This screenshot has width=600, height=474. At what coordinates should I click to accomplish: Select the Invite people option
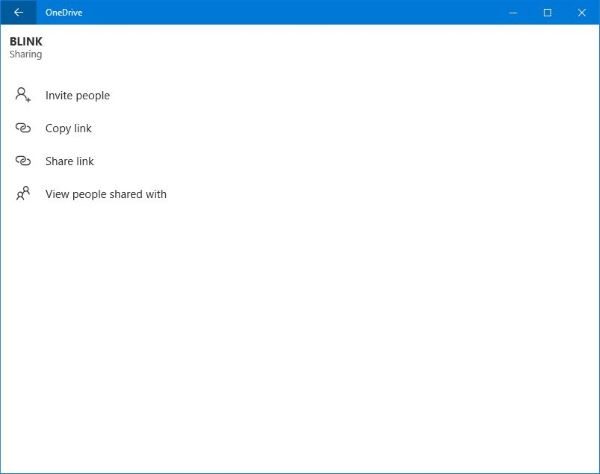[x=78, y=95]
